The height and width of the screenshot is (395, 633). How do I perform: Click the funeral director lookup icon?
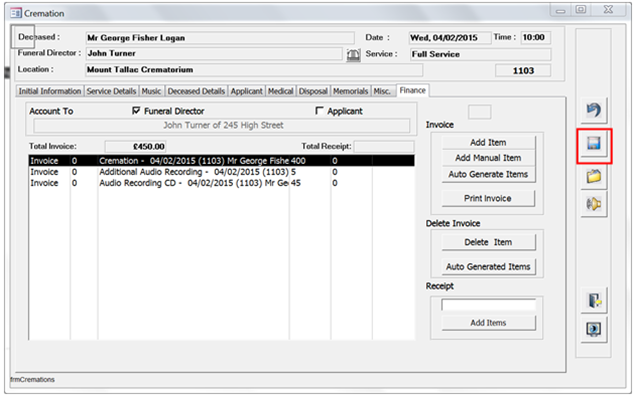(x=353, y=54)
